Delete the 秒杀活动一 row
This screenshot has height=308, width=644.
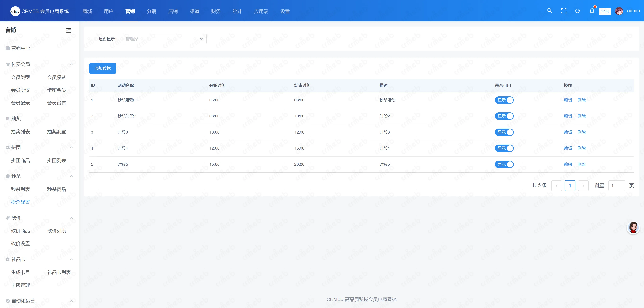pos(581,100)
